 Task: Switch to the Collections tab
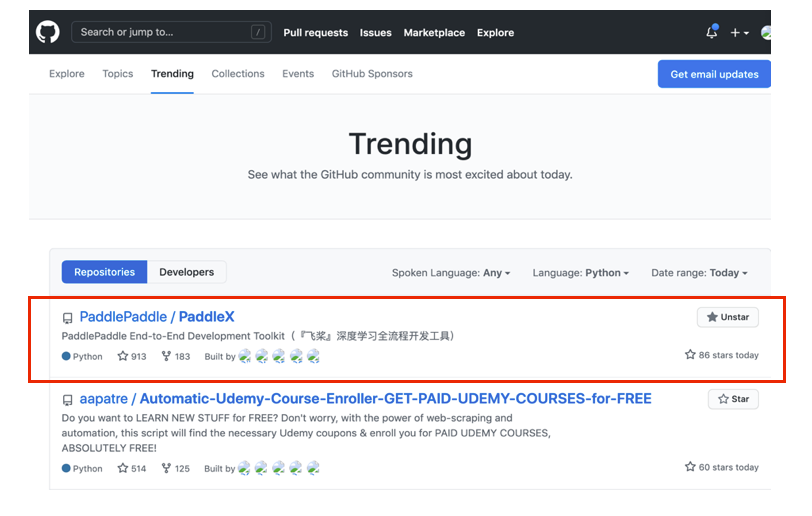tap(238, 74)
